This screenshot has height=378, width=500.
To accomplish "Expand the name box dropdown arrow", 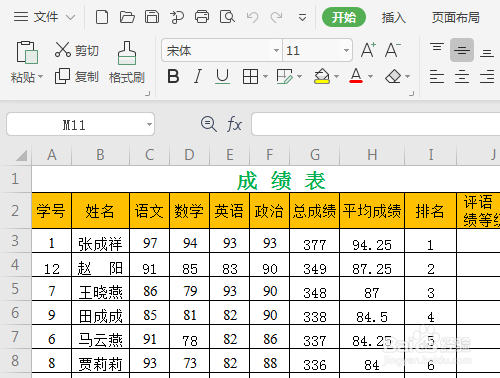I will point(149,124).
